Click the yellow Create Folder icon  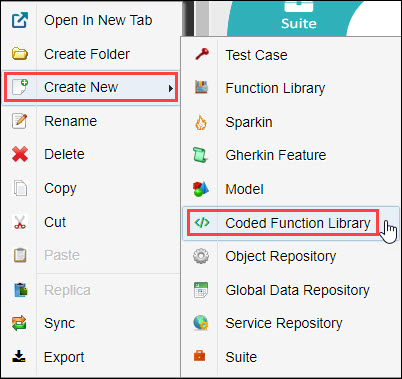tap(20, 54)
